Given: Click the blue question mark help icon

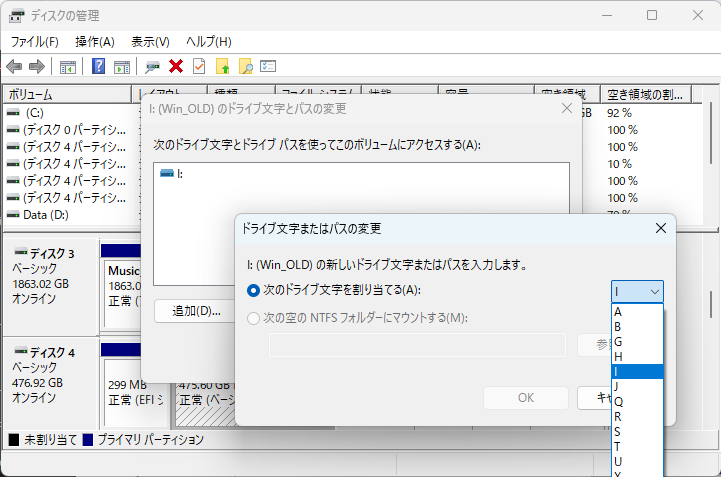Looking at the screenshot, I should coord(99,67).
